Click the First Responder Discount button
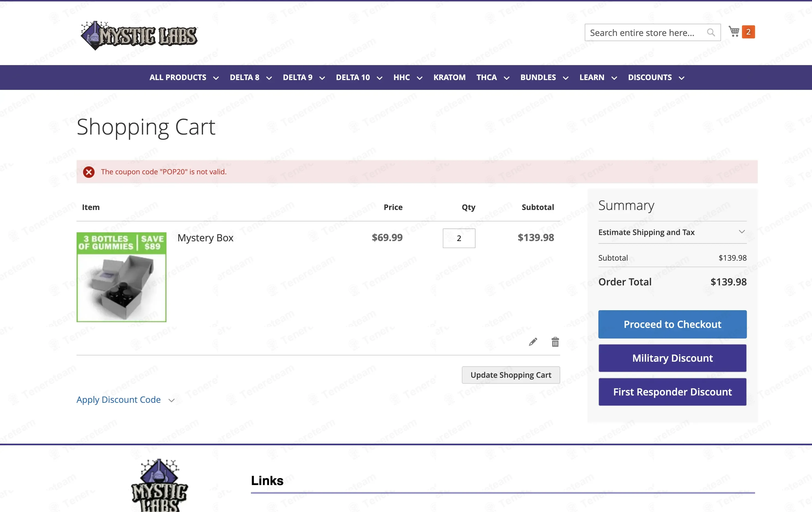Screen dimensions: 812x512 coord(672,392)
